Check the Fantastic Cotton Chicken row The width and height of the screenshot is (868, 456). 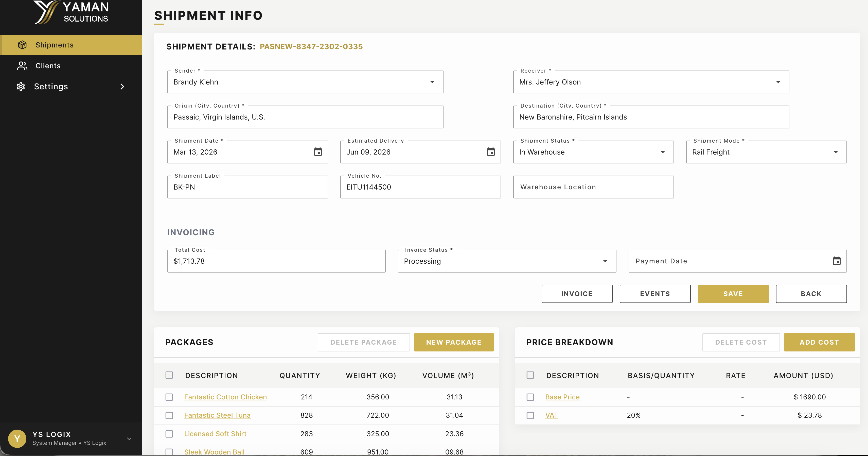(169, 397)
